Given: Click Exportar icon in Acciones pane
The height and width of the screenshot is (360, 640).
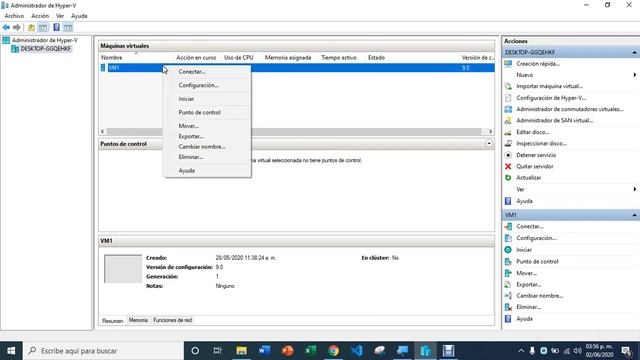Looking at the screenshot, I should pyautogui.click(x=508, y=284).
